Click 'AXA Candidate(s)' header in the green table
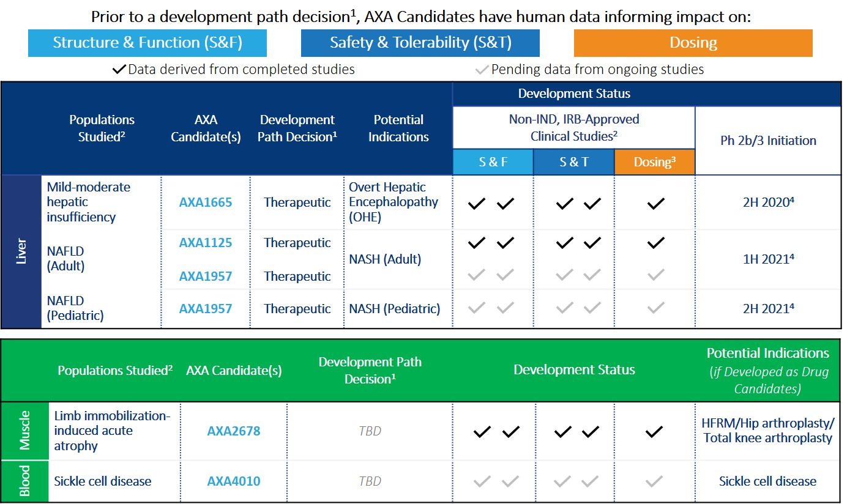Viewport: 858px width, 504px height. point(234,371)
